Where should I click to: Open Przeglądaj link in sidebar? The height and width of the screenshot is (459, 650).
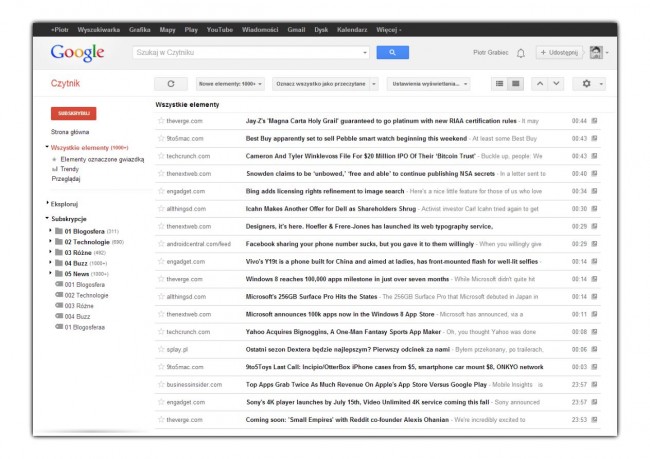pos(66,179)
